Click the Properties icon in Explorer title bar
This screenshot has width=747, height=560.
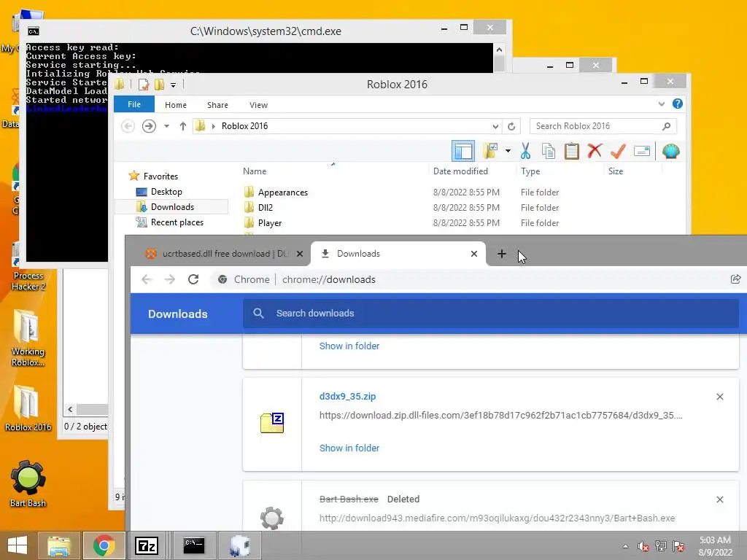(143, 85)
